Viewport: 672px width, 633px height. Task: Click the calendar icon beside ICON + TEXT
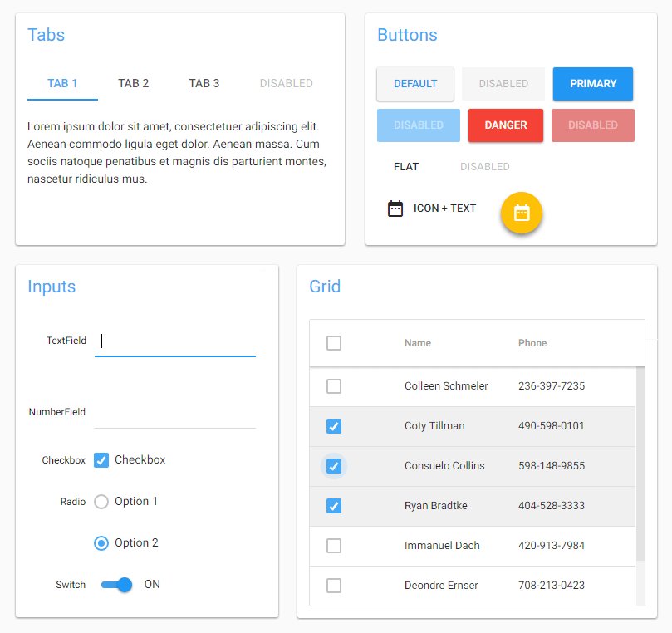click(395, 209)
